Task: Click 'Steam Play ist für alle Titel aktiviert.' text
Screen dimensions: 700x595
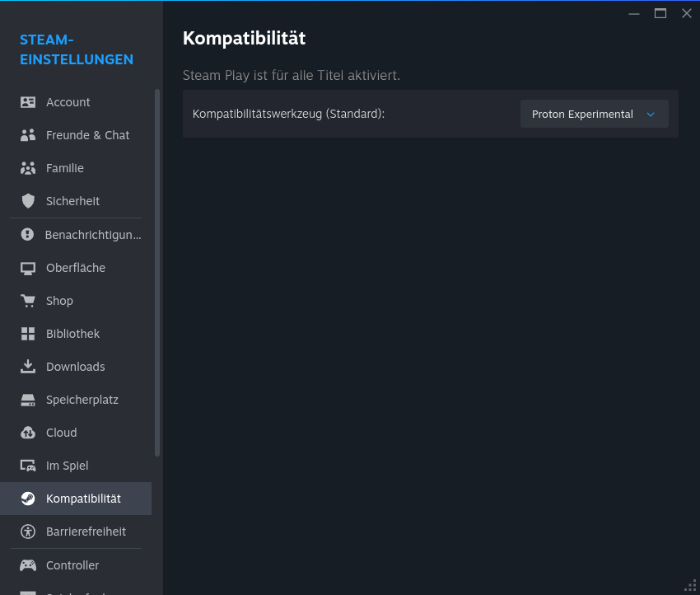Action: [291, 75]
